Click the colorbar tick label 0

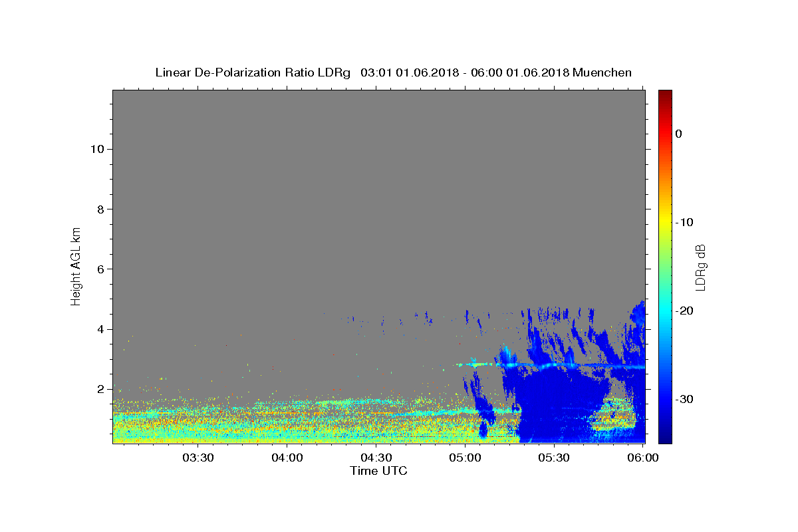tap(679, 134)
